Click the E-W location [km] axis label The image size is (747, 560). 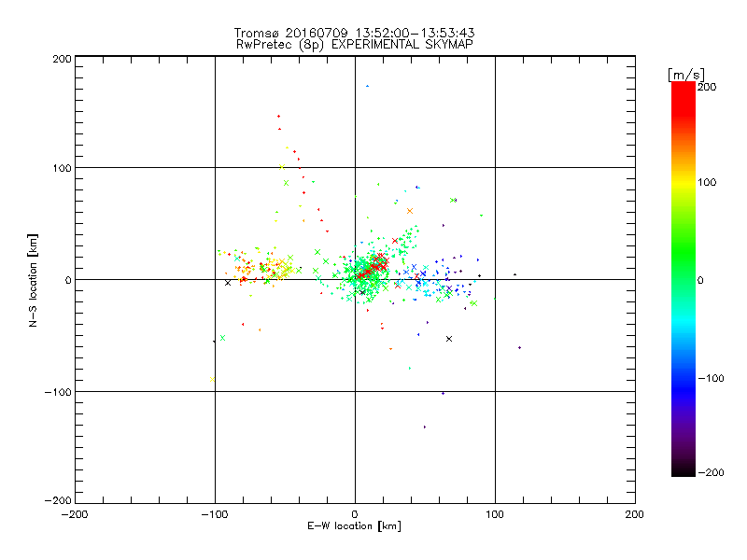click(x=355, y=525)
